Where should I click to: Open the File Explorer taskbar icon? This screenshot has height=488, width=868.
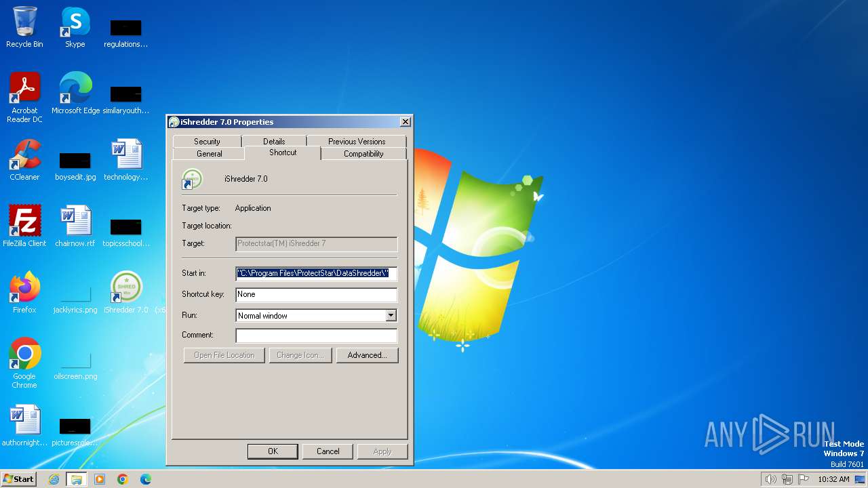(x=76, y=479)
